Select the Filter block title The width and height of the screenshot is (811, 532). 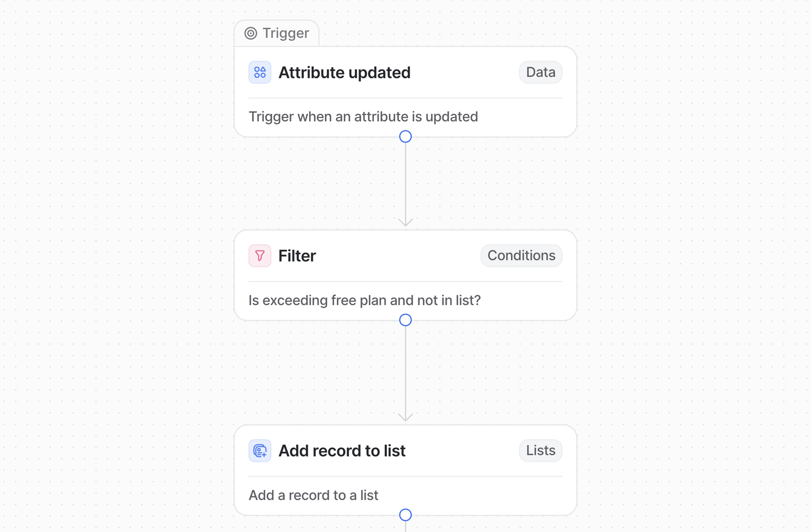pos(297,256)
